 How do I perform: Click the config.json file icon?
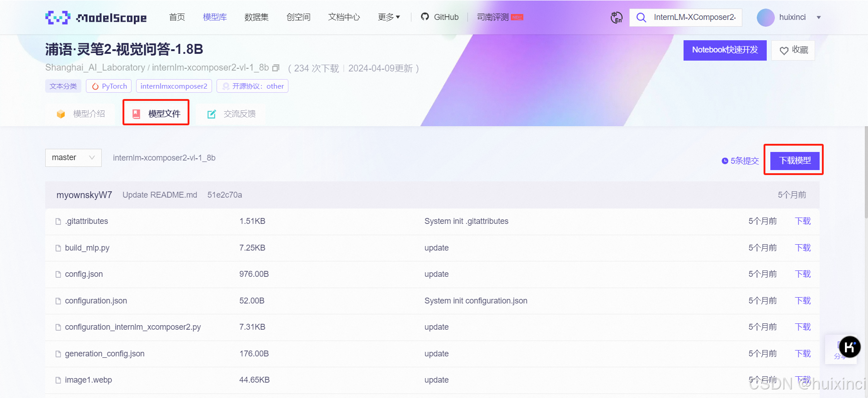[58, 275]
